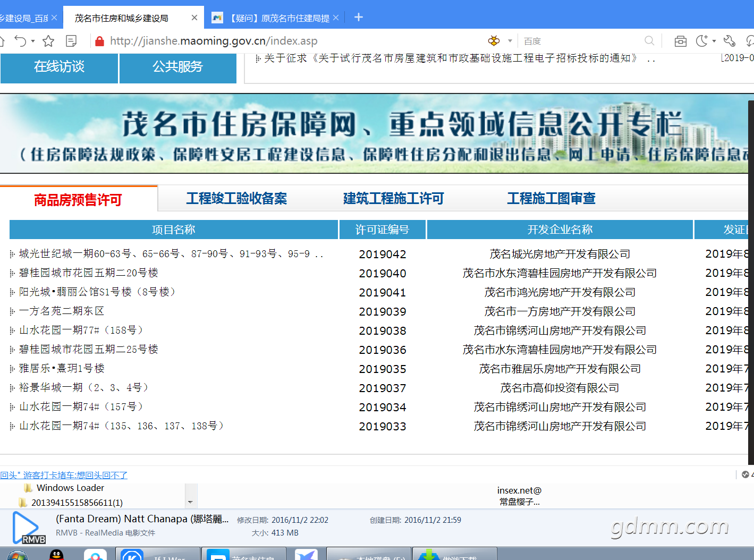The height and width of the screenshot is (560, 754).
Task: Switch to the 工程竣工验收备案 tab
Action: (x=236, y=199)
